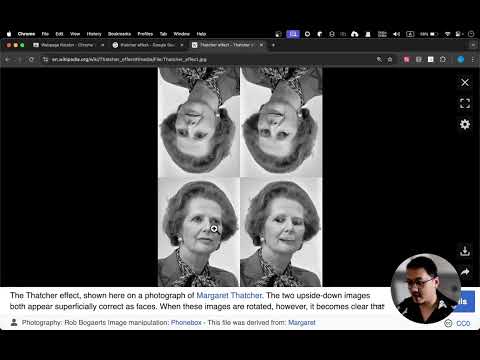Open Chrome three-dot menu
The image size is (480, 360).
coord(473,59)
